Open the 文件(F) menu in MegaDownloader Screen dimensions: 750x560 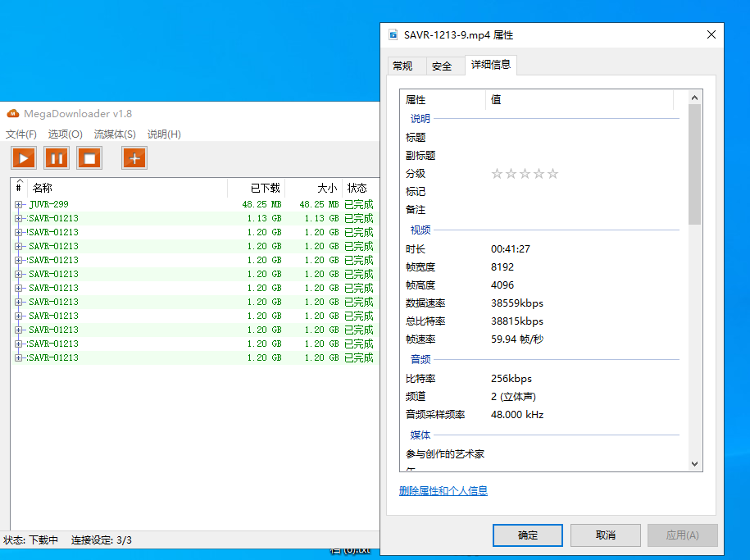[x=21, y=134]
